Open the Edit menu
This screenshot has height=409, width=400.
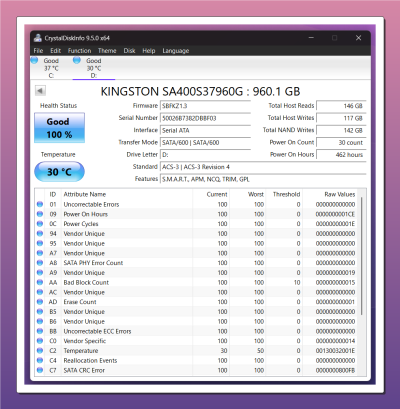click(x=55, y=51)
